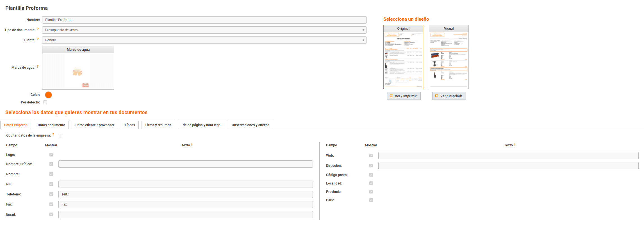644x226 pixels.
Task: Click help icon next to Marca de agua
Action: click(x=38, y=66)
